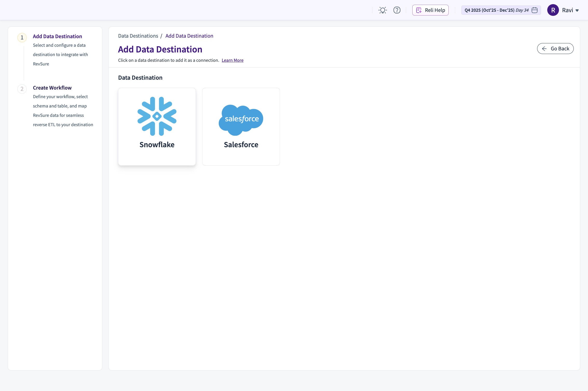The height and width of the screenshot is (391, 588).
Task: Click the Snowflake logo icon
Action: tap(157, 116)
